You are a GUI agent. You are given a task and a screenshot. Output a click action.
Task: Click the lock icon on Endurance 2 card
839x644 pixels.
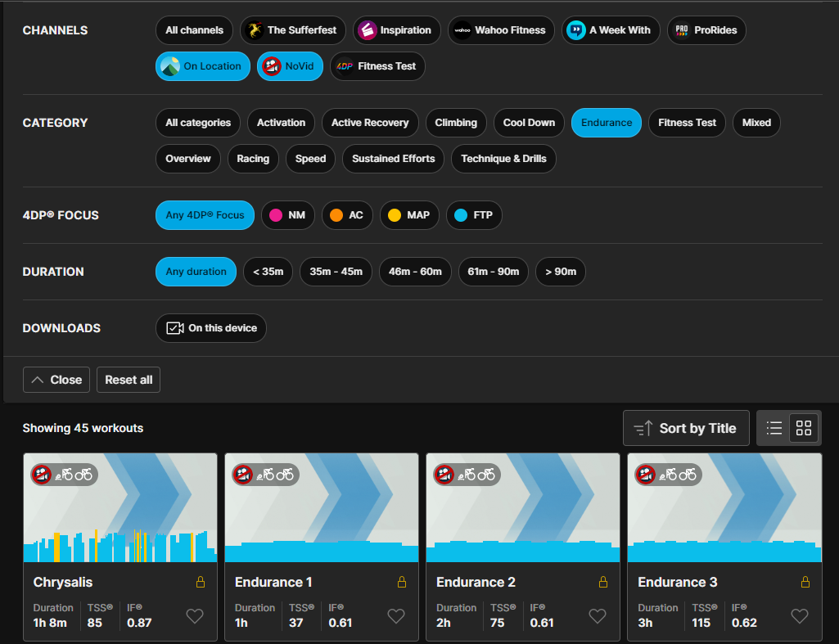[603, 582]
